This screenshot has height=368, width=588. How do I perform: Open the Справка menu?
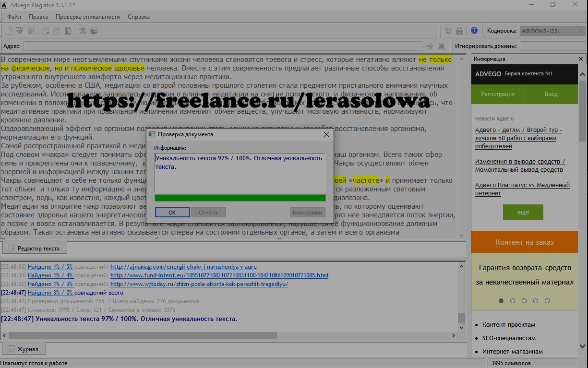[139, 17]
